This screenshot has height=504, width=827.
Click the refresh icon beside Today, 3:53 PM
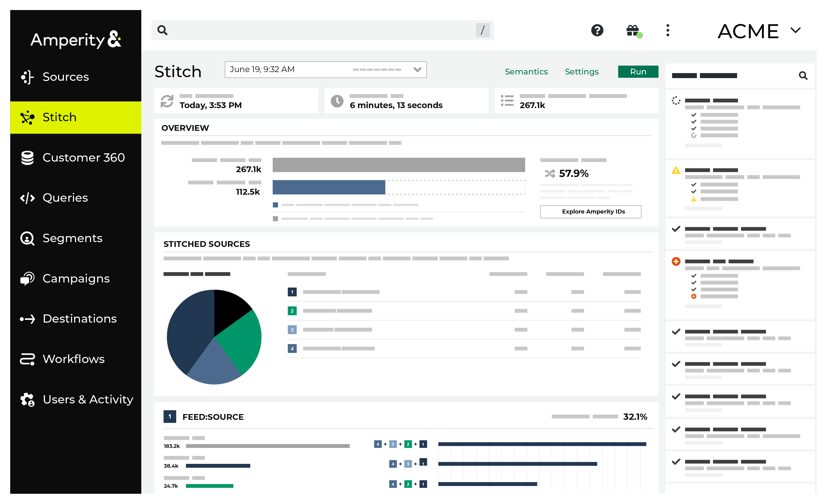pos(167,101)
